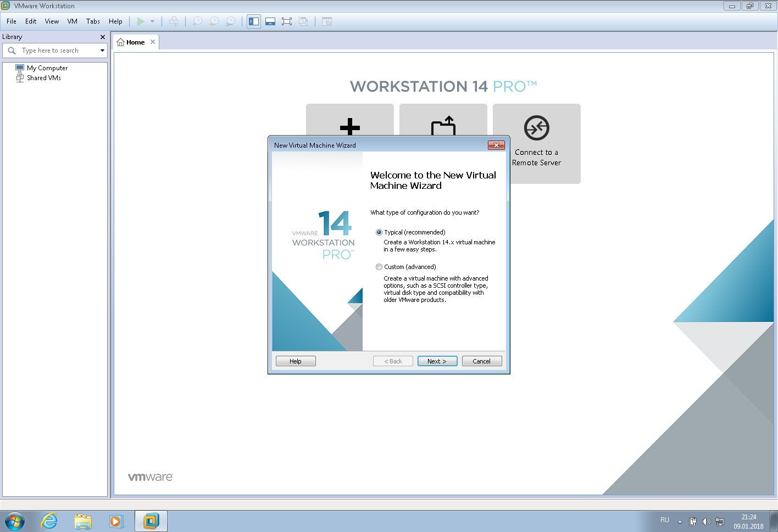The height and width of the screenshot is (532, 778).
Task: Click the disabled Back button in wizard
Action: point(393,361)
